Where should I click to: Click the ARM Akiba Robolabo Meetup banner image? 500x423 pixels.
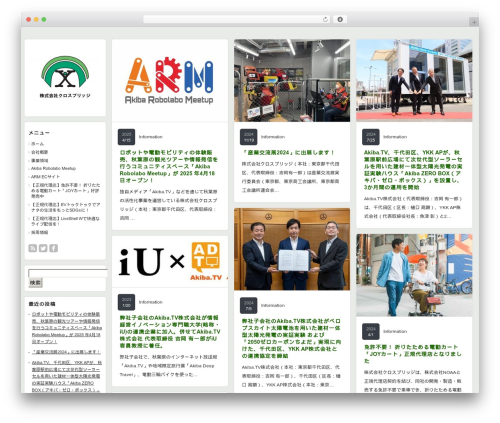[170, 80]
